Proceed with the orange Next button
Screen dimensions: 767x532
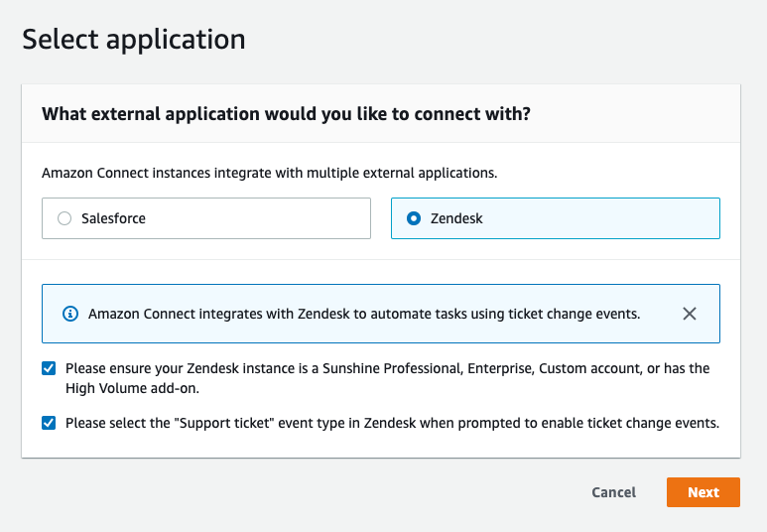click(703, 492)
